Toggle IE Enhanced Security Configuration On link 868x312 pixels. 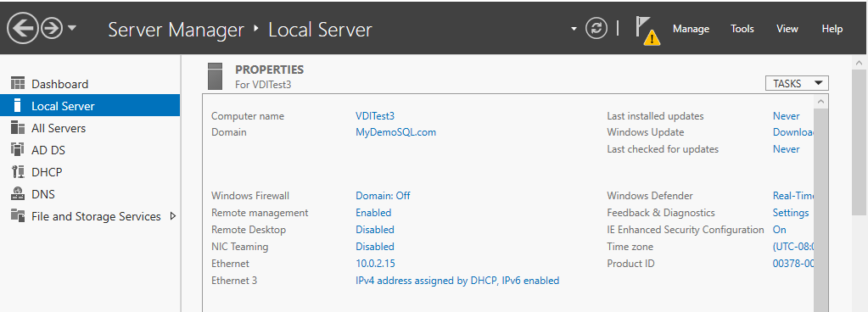click(x=780, y=230)
